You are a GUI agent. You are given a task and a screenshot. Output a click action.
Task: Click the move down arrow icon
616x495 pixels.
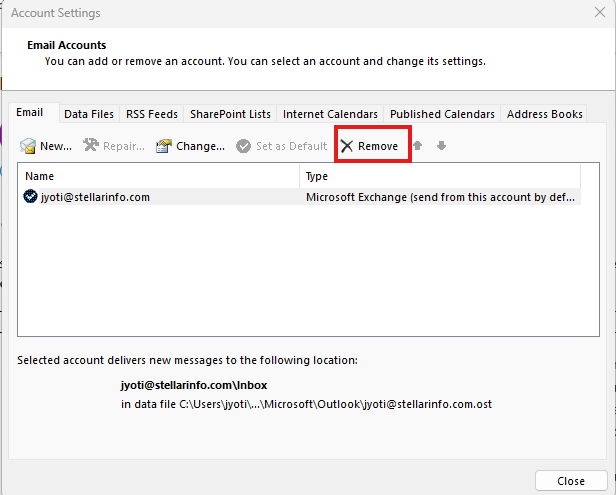click(441, 146)
